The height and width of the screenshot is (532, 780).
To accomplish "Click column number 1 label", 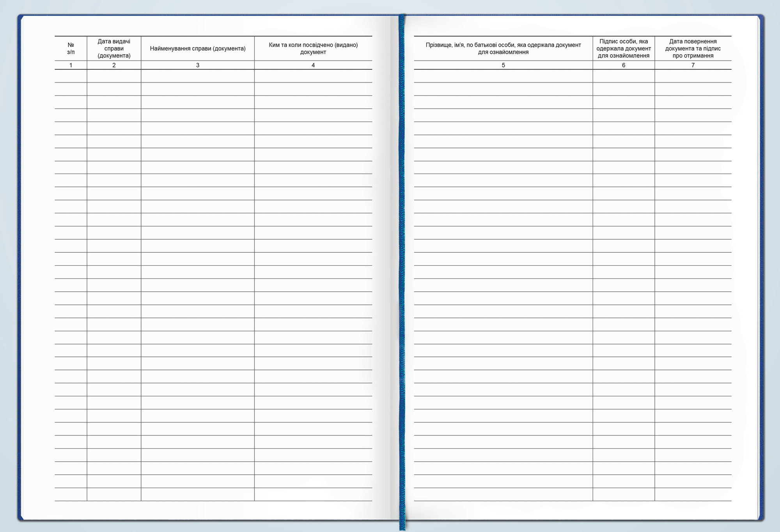I will point(71,65).
